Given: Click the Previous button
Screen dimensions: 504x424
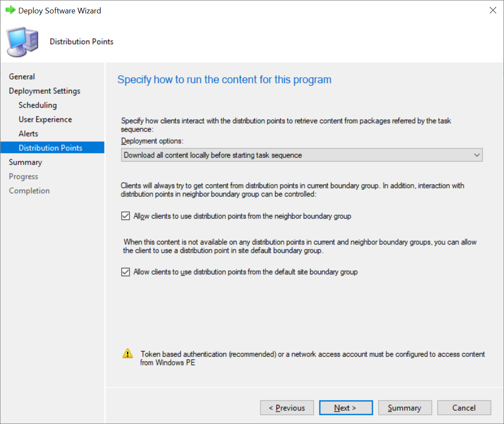Looking at the screenshot, I should (287, 408).
